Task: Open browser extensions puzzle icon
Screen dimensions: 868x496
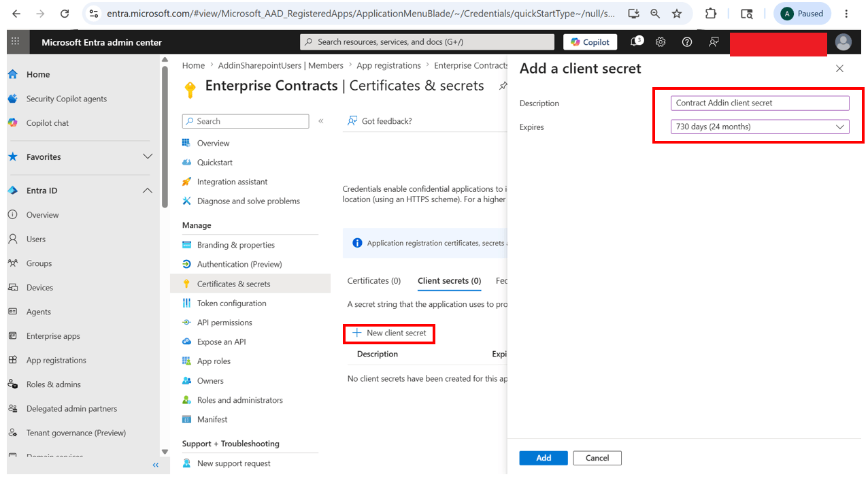Action: [711, 14]
